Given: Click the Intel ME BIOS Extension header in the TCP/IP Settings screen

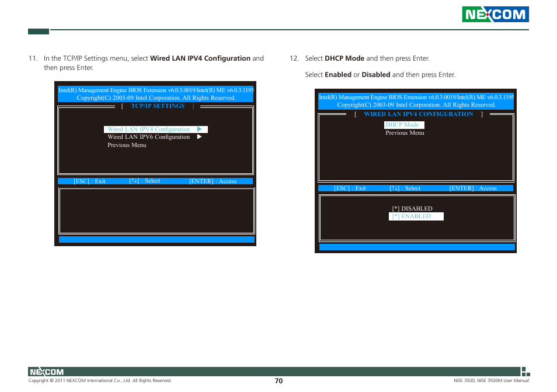Looking at the screenshot, I should (155, 94).
